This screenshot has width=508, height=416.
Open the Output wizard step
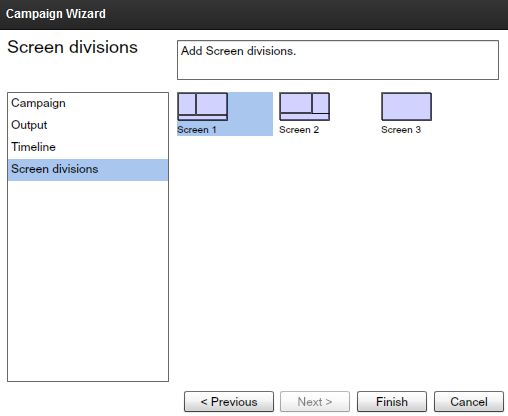[88, 125]
